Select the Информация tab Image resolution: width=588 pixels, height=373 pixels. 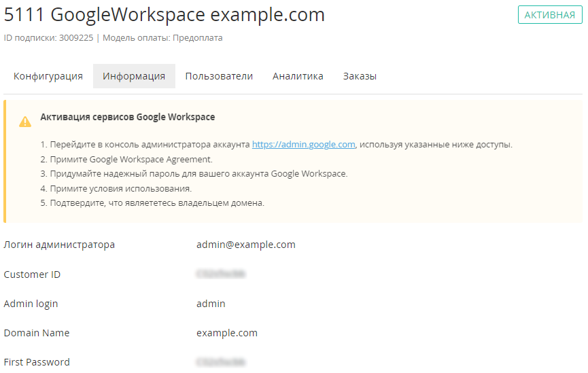134,76
